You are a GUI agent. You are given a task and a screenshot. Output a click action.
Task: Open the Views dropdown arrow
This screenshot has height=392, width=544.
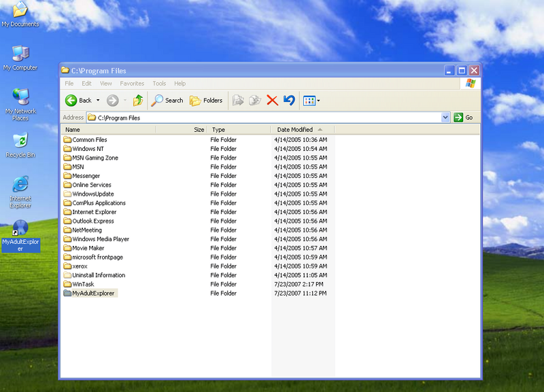coord(318,101)
